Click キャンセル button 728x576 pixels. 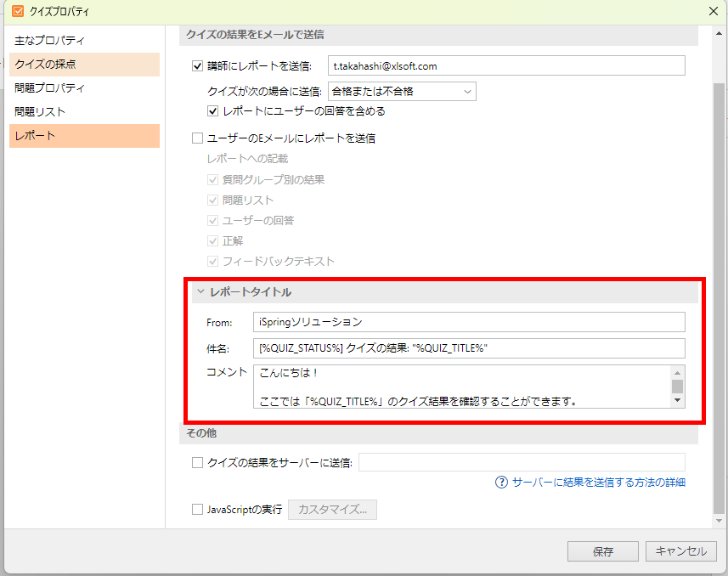680,551
